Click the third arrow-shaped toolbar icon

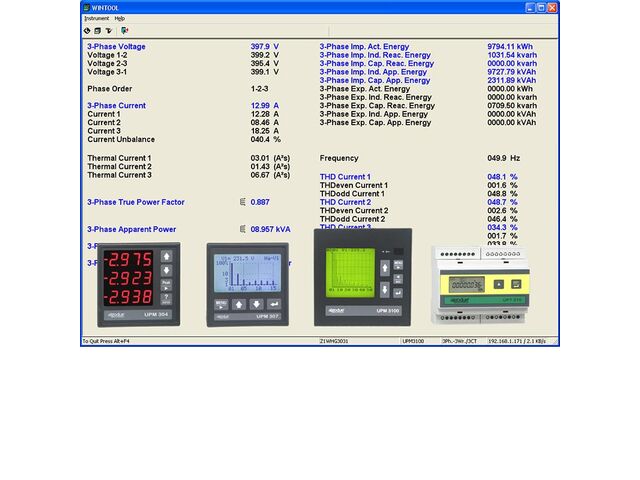[x=109, y=31]
